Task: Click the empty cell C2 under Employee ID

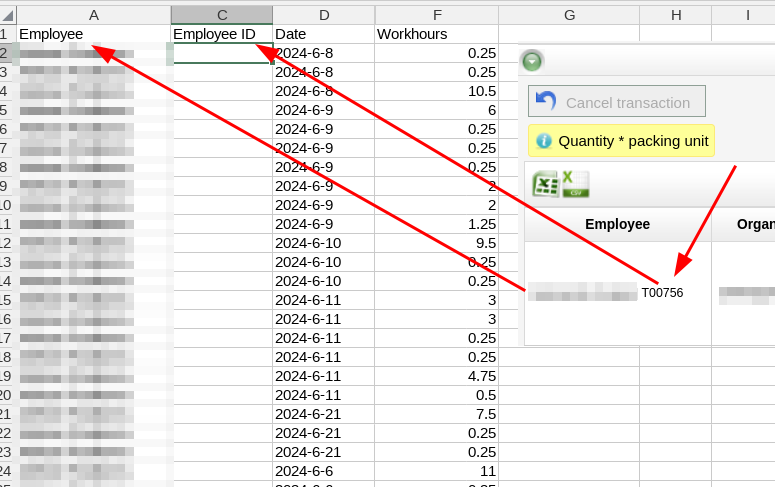Action: coord(222,53)
